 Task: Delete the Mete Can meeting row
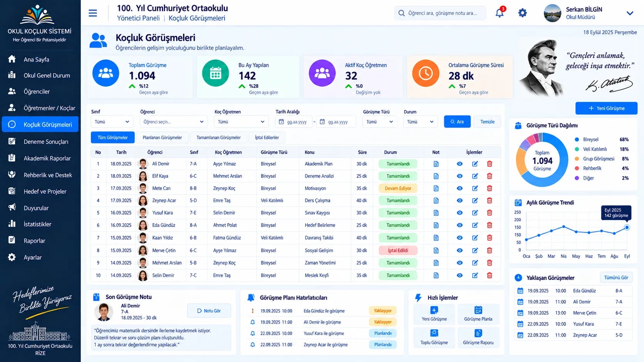(x=490, y=189)
